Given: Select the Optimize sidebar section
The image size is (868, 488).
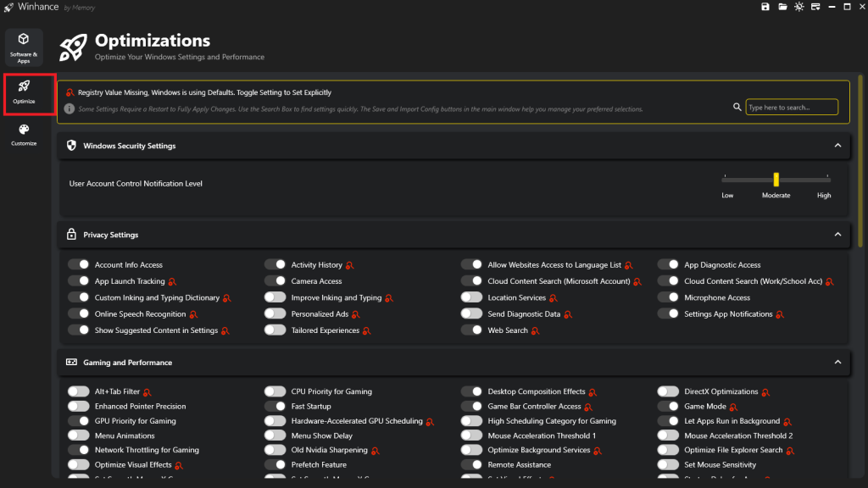Looking at the screenshot, I should [x=24, y=92].
